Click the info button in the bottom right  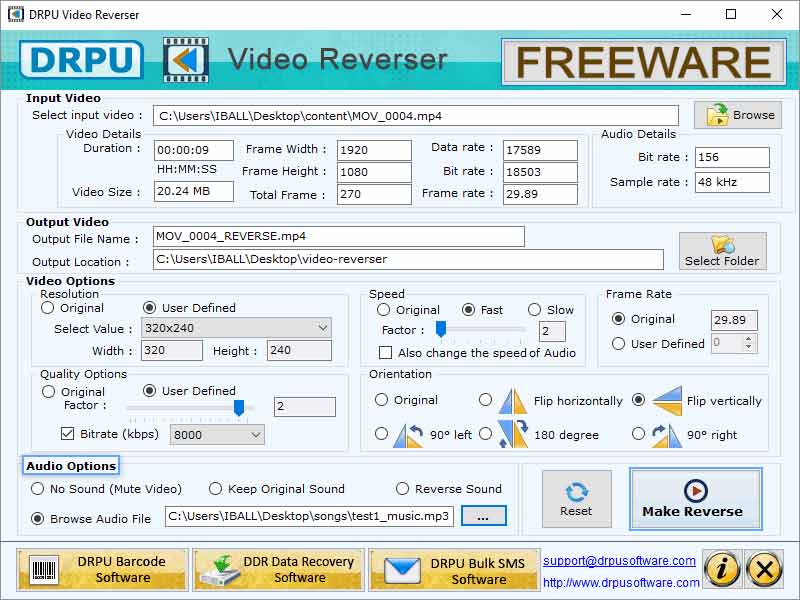[x=722, y=568]
